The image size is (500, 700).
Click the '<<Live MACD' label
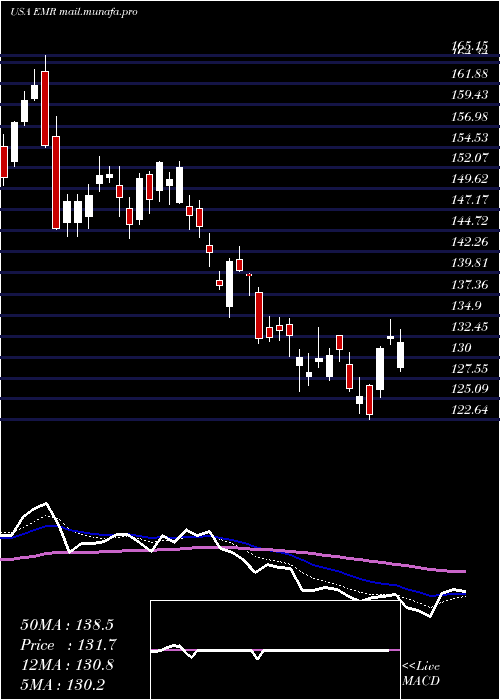pos(421,674)
